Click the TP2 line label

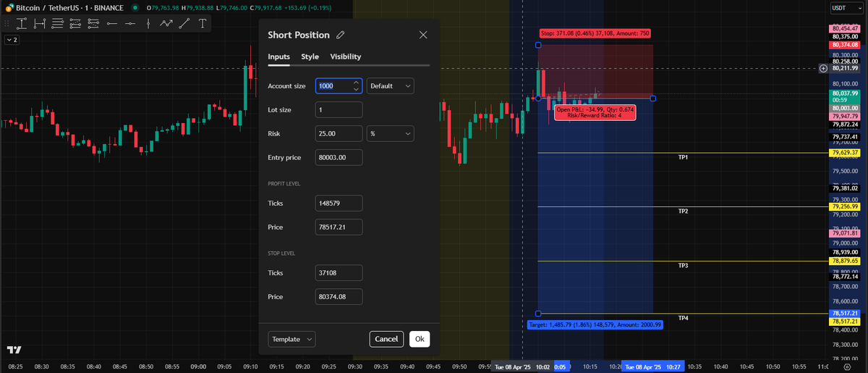pos(683,211)
